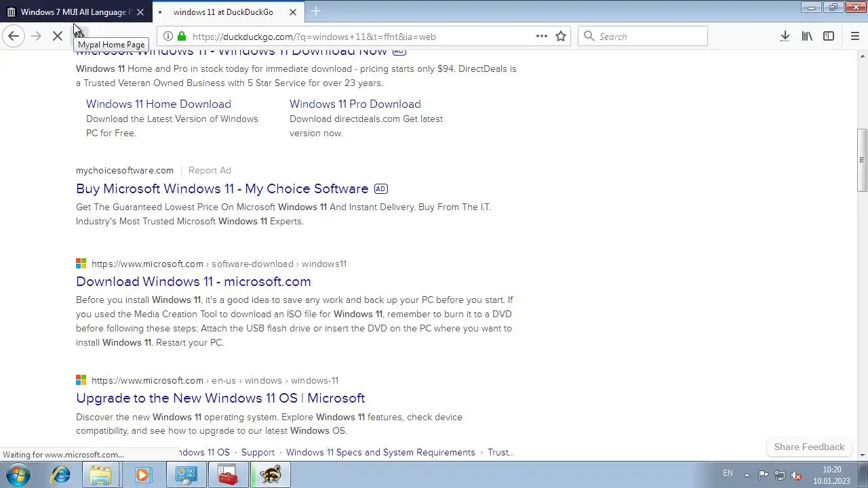868x488 pixels.
Task: Click the page vertical scrollbar thumb
Action: point(862,160)
